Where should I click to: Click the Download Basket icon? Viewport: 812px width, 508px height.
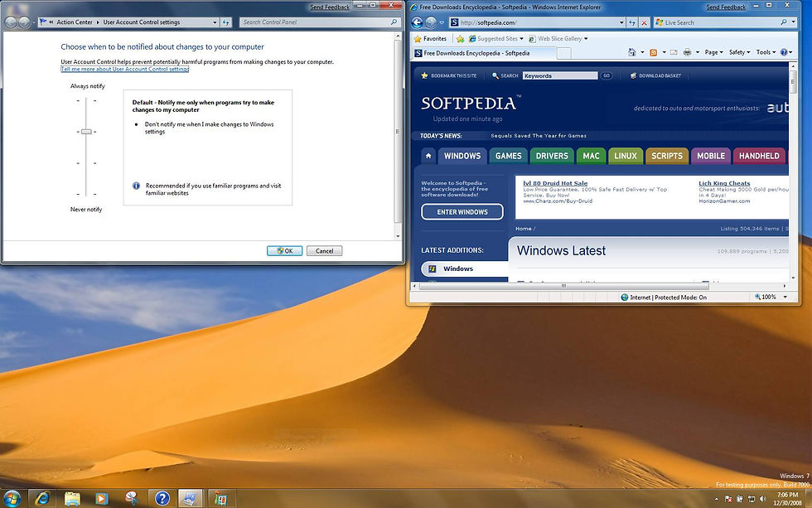point(633,75)
